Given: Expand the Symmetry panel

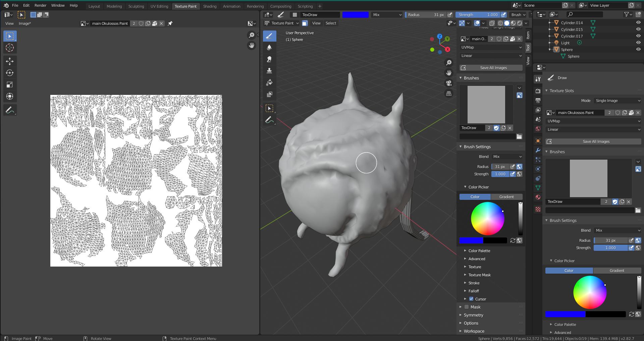Looking at the screenshot, I should 473,315.
